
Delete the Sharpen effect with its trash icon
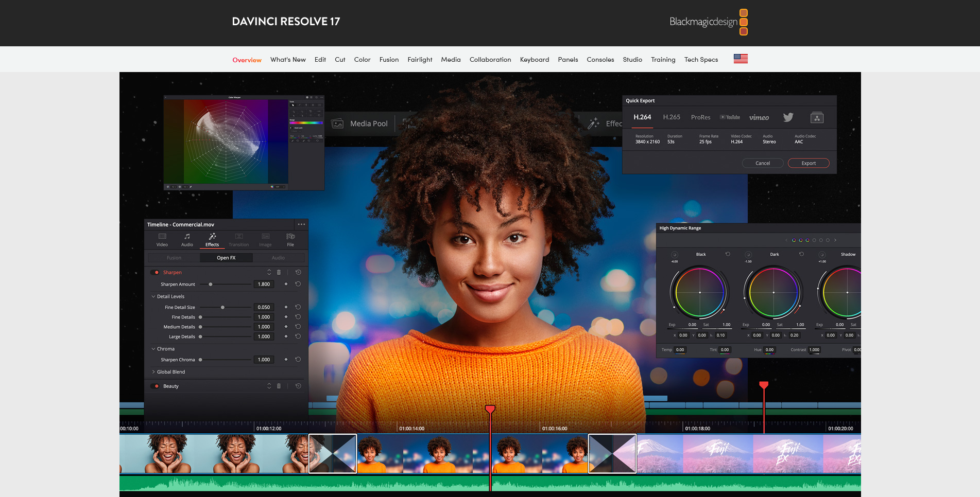[279, 272]
